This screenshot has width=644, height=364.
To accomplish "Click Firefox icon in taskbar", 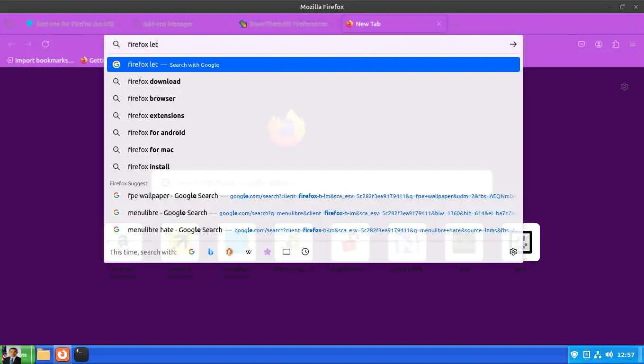I will (x=63, y=355).
